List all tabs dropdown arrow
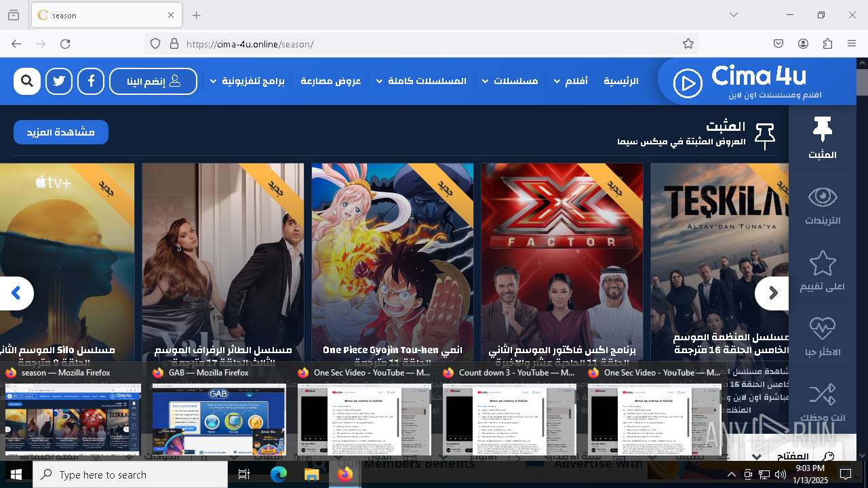Image resolution: width=868 pixels, height=488 pixels. pos(734,15)
